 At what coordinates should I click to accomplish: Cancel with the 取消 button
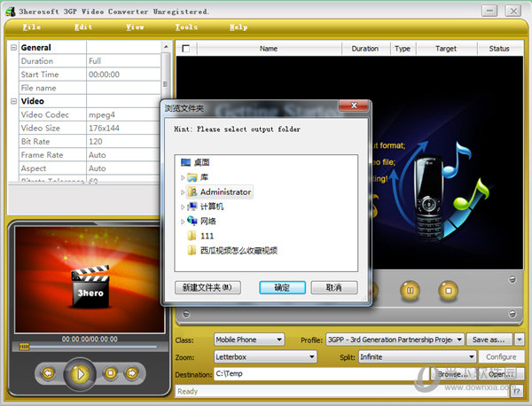coord(334,287)
